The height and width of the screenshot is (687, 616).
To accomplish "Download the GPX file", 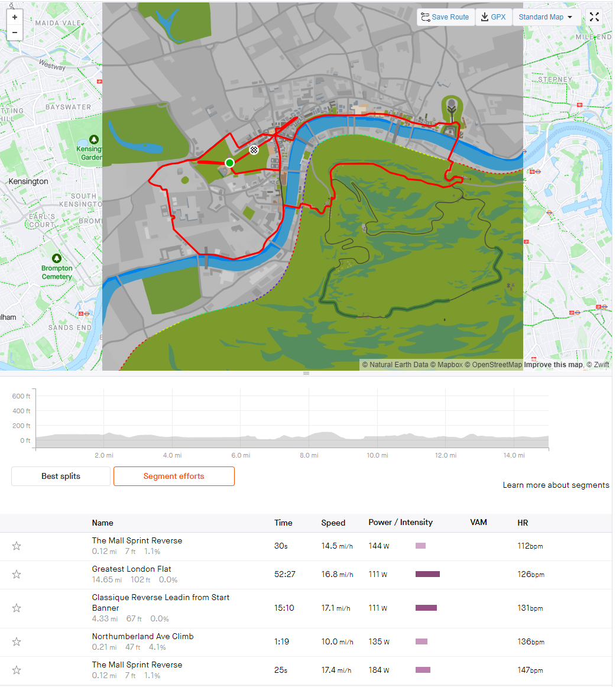I will (494, 17).
